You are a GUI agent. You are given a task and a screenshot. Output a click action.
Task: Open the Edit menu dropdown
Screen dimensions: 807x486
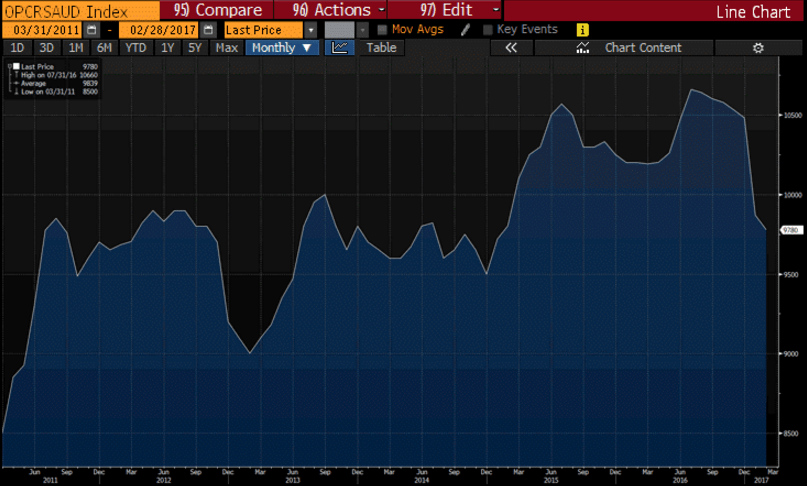(x=496, y=10)
